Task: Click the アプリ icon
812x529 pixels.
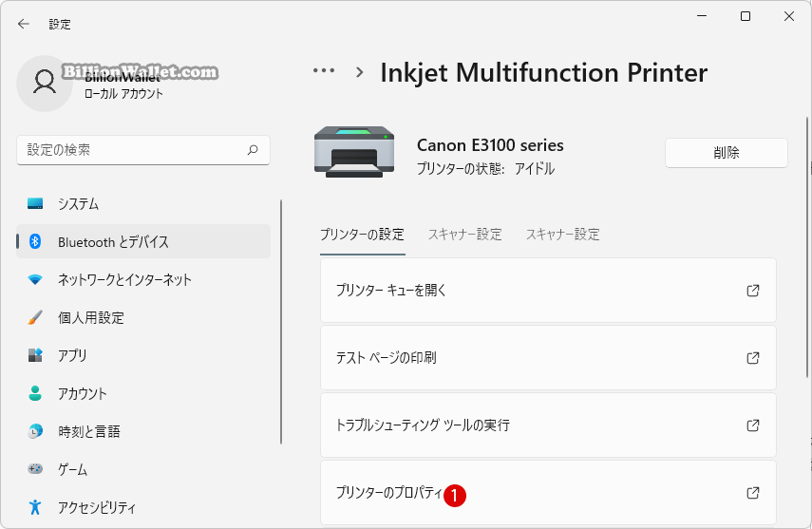Action: pos(35,355)
